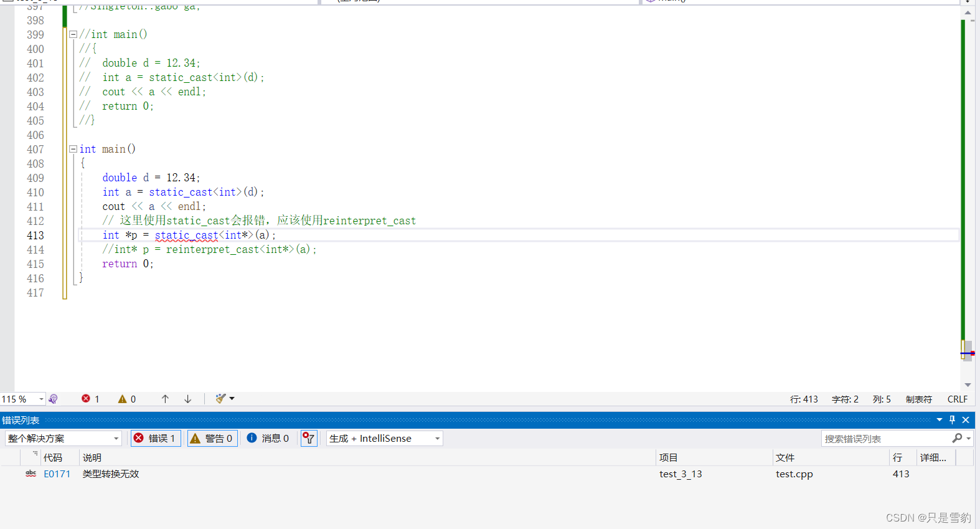Toggle the 警告 0 filter button
Image resolution: width=980 pixels, height=529 pixels.
(212, 439)
